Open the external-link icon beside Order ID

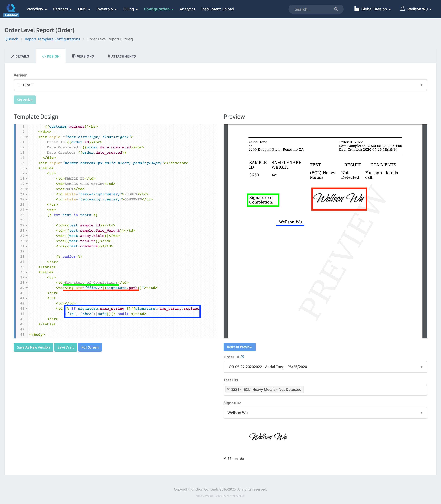242,357
